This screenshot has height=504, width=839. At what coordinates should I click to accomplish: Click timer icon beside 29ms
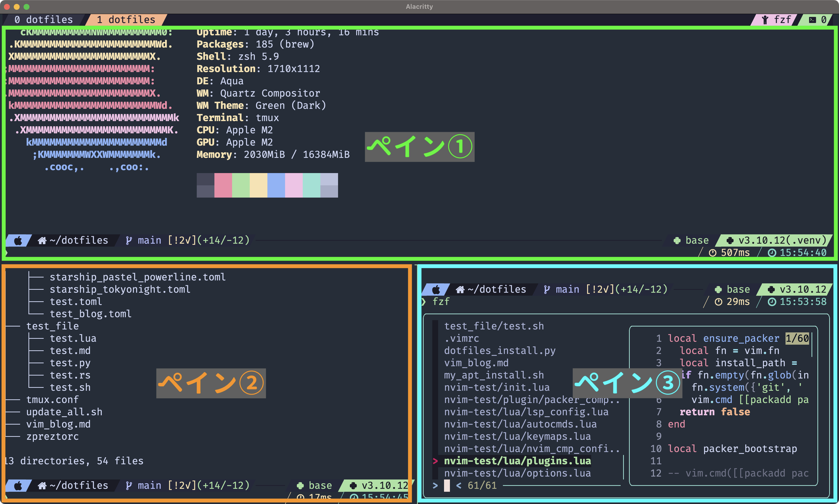718,302
